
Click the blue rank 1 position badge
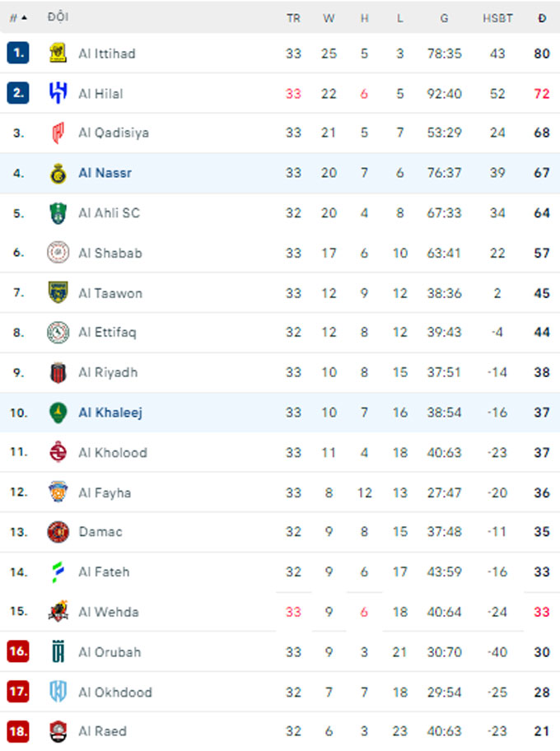tap(18, 53)
